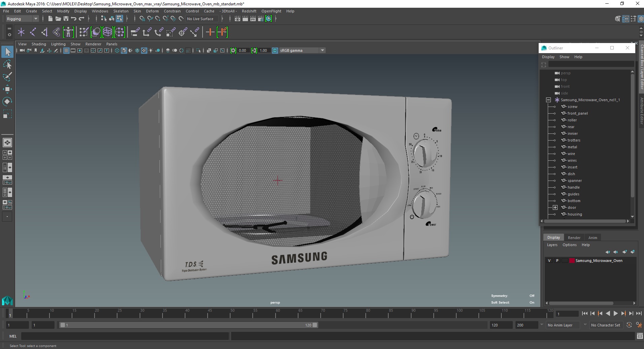Switch to the Anim layer tab
Screen dimensions: 644x349
click(x=593, y=237)
